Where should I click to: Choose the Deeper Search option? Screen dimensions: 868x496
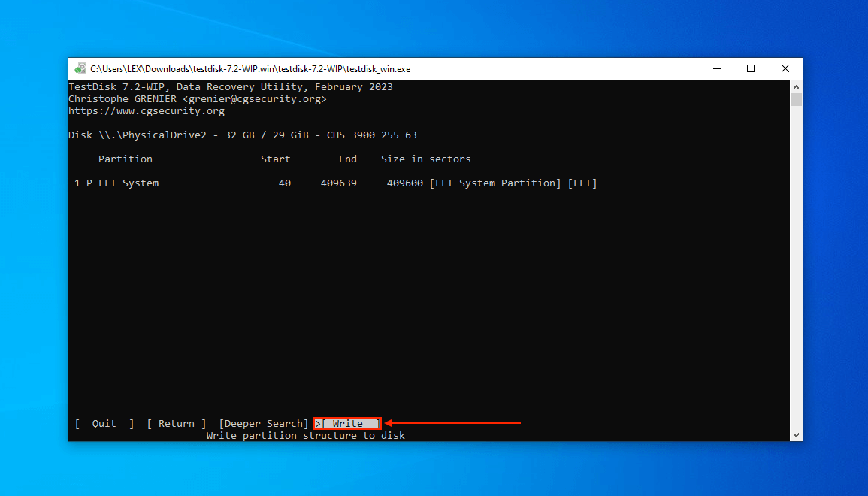tap(264, 424)
